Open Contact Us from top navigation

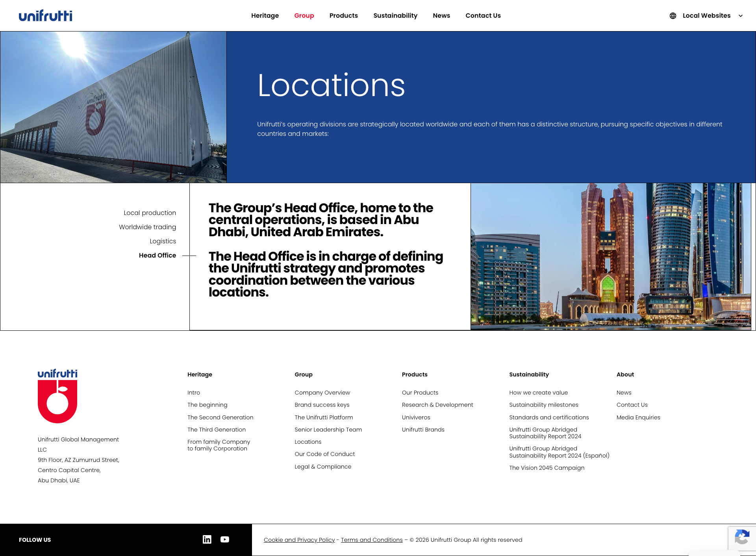(x=483, y=16)
